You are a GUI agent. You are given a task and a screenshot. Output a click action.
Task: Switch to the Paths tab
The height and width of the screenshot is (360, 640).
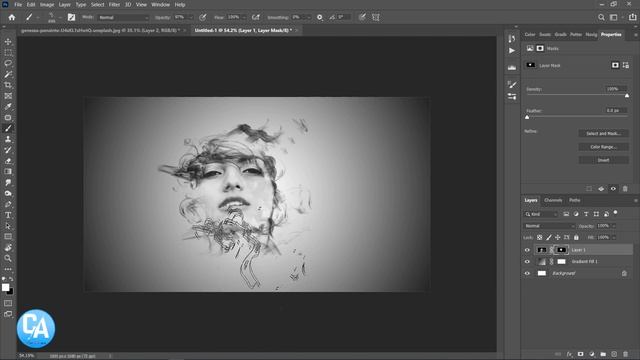(575, 200)
